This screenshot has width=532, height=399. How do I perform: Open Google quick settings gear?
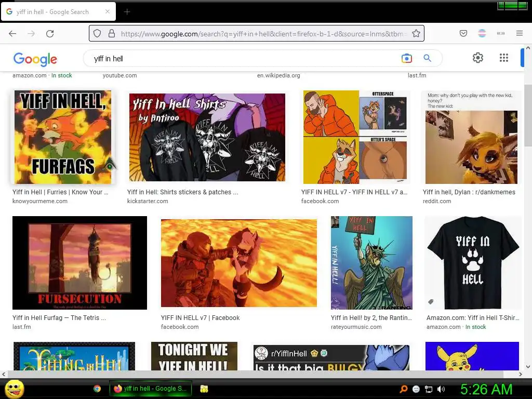coord(478,58)
